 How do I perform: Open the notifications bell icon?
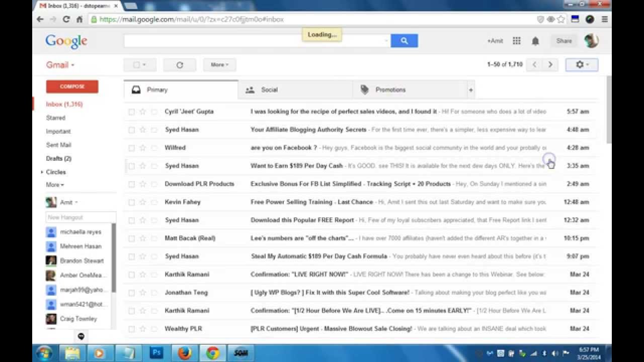[x=535, y=41]
